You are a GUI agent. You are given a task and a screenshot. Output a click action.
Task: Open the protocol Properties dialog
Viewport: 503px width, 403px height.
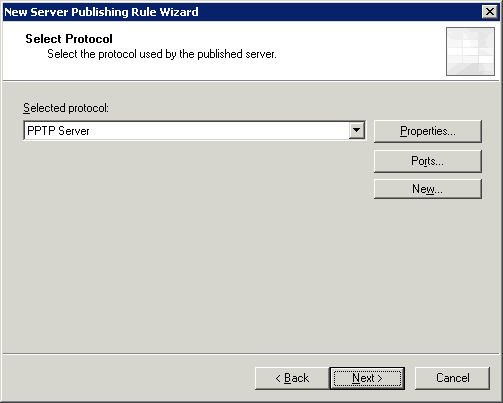click(x=428, y=131)
